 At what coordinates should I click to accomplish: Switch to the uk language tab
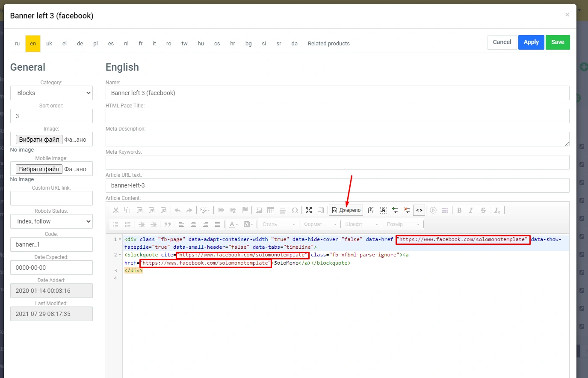click(x=49, y=44)
